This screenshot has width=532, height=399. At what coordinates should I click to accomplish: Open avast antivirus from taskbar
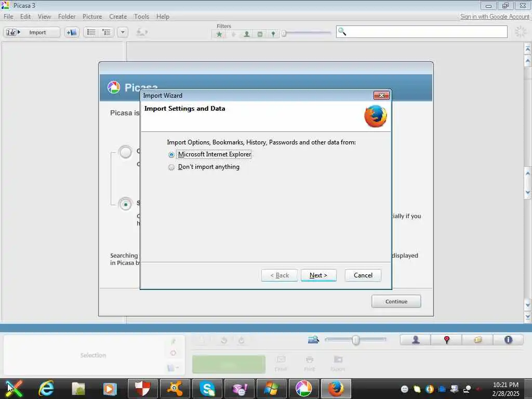(175, 389)
